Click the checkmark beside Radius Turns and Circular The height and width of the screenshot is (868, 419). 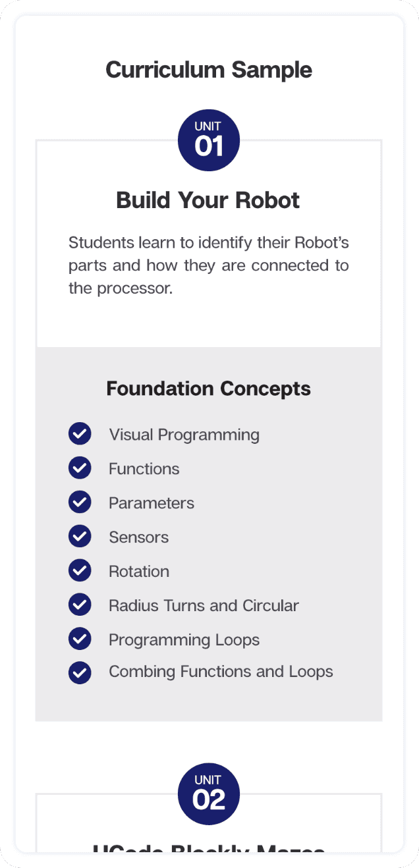pos(80,605)
